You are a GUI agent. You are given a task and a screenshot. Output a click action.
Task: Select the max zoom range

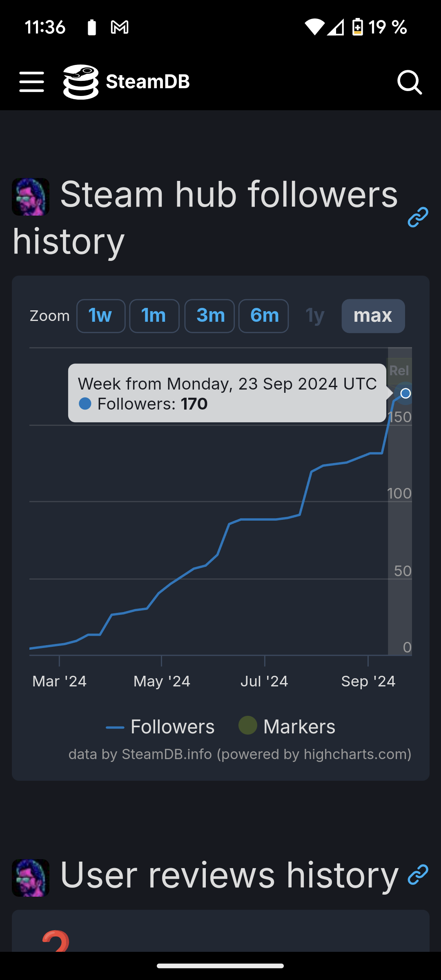click(x=373, y=316)
